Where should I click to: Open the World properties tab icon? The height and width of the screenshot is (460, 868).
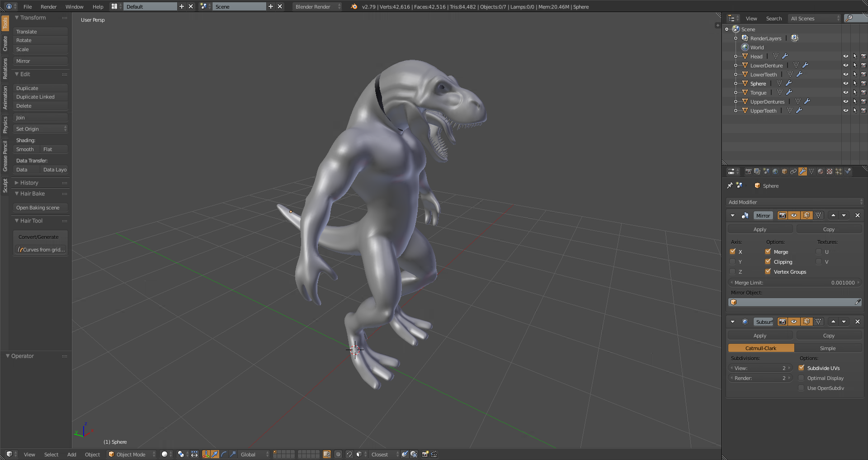coord(775,171)
